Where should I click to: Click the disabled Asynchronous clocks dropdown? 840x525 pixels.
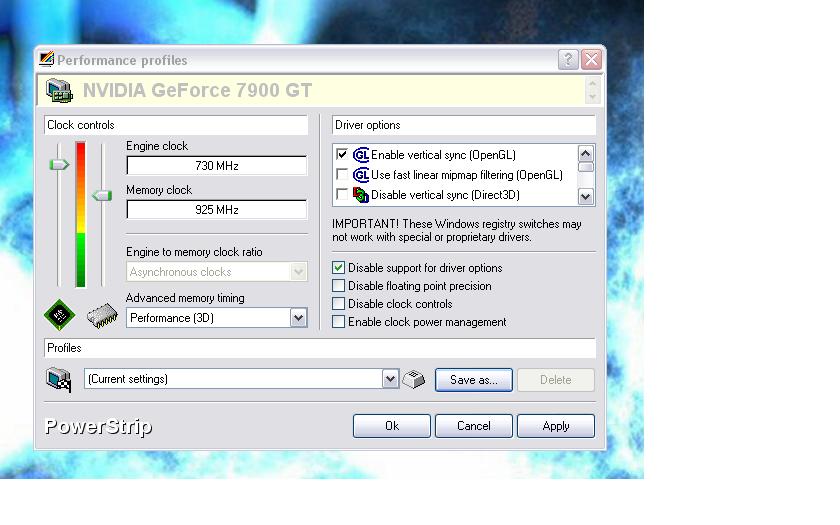pyautogui.click(x=217, y=272)
